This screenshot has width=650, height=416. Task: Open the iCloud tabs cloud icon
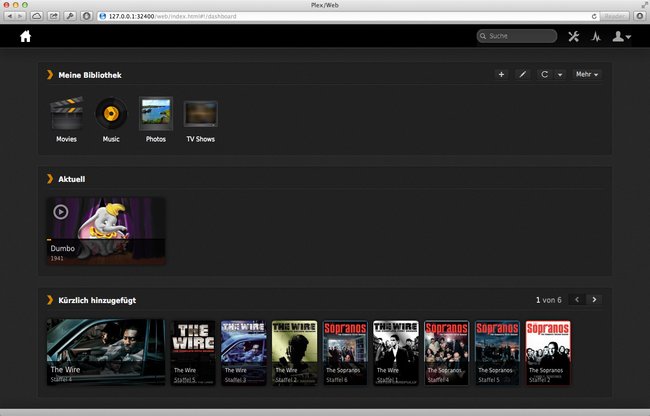(36, 16)
